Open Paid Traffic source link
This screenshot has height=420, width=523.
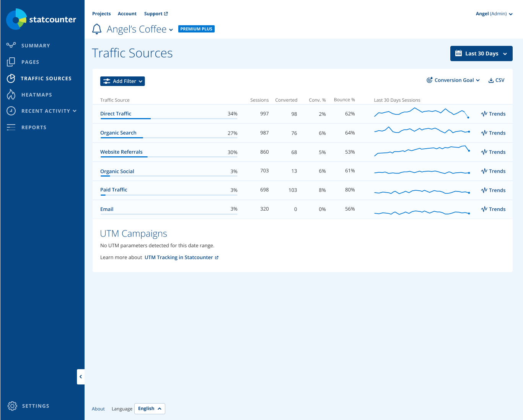pos(114,190)
